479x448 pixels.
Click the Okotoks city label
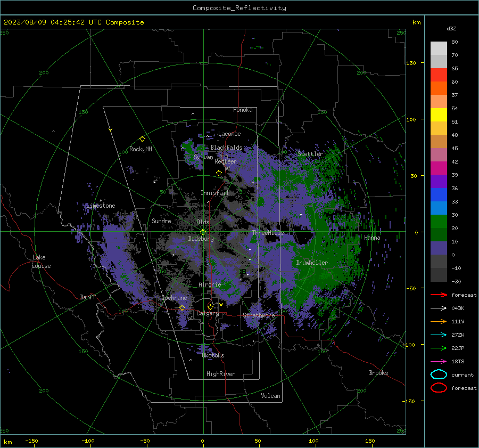pos(213,355)
